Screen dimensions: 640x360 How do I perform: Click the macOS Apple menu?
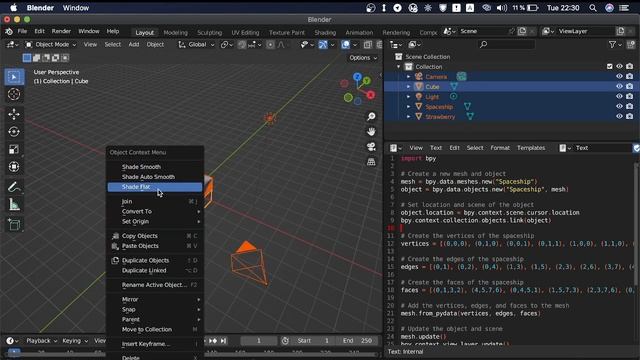tap(13, 8)
